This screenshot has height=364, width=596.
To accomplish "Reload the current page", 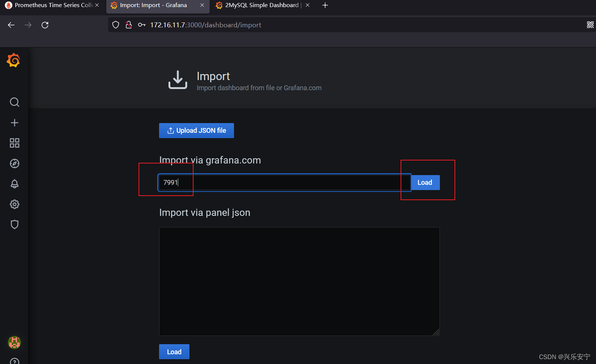I will pos(45,25).
